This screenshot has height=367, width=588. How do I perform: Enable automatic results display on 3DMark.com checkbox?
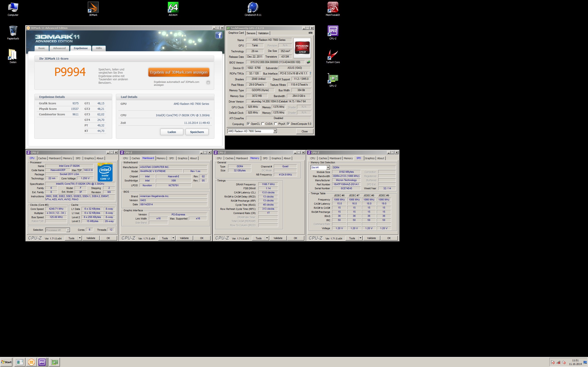[208, 83]
